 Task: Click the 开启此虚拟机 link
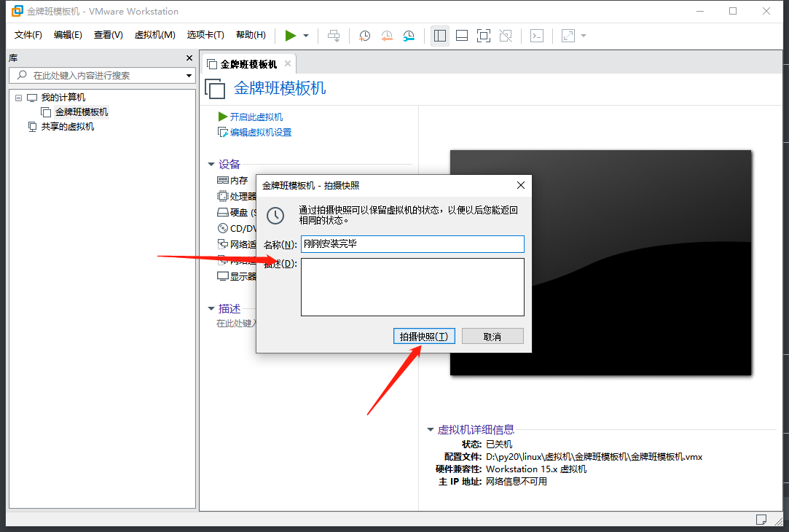(x=256, y=117)
